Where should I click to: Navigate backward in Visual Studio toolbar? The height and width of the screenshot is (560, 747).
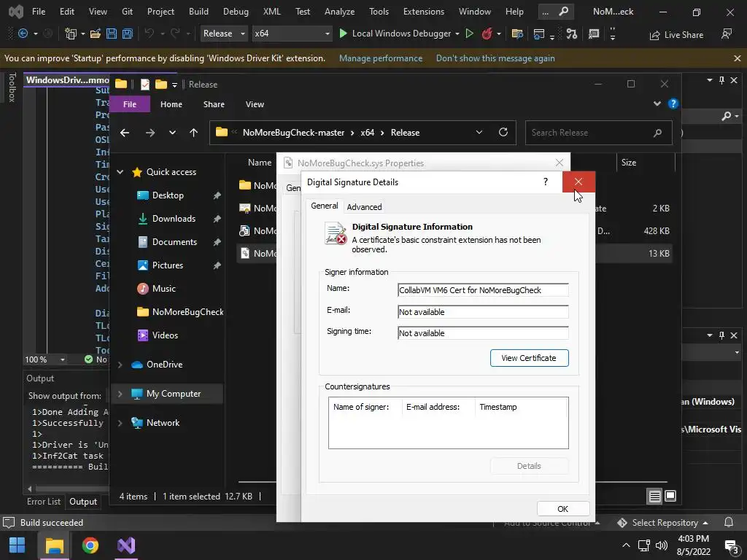(x=23, y=34)
